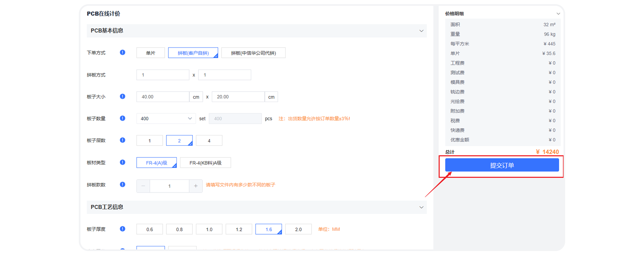This screenshot has width=644, height=262.
Task: Choose 4 layer board option
Action: 209,141
